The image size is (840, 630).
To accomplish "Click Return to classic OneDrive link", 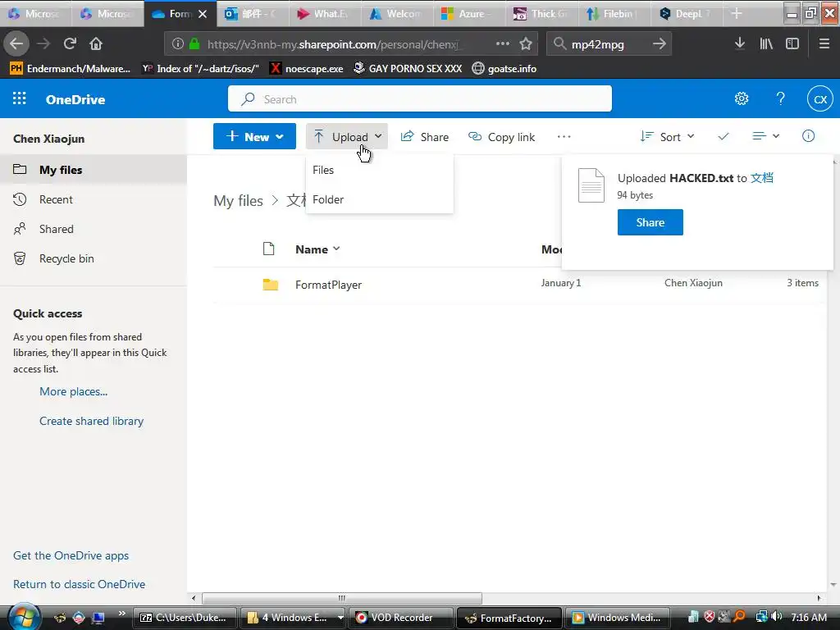I will (79, 584).
